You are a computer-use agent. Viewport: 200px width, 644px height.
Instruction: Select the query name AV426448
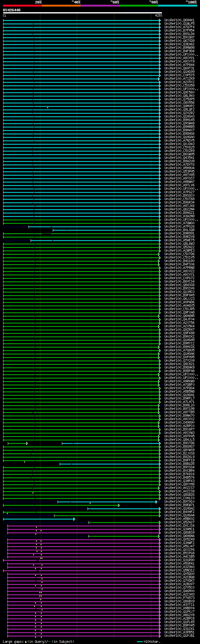[x=12, y=10]
